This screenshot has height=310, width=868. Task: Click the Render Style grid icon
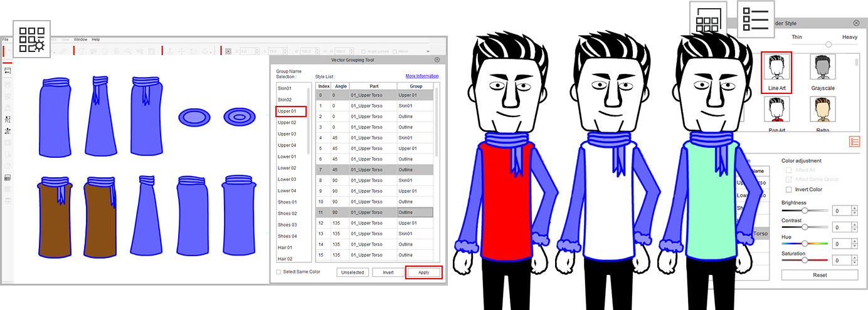point(707,19)
